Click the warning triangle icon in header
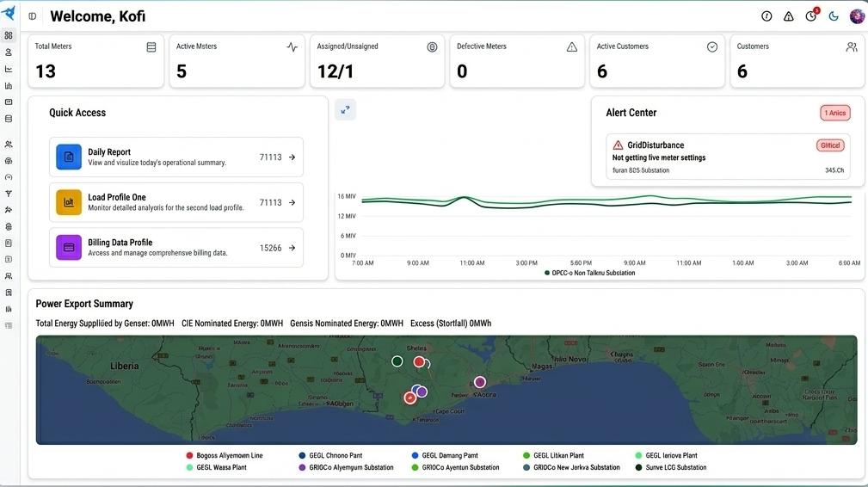The image size is (868, 487). pyautogui.click(x=789, y=16)
